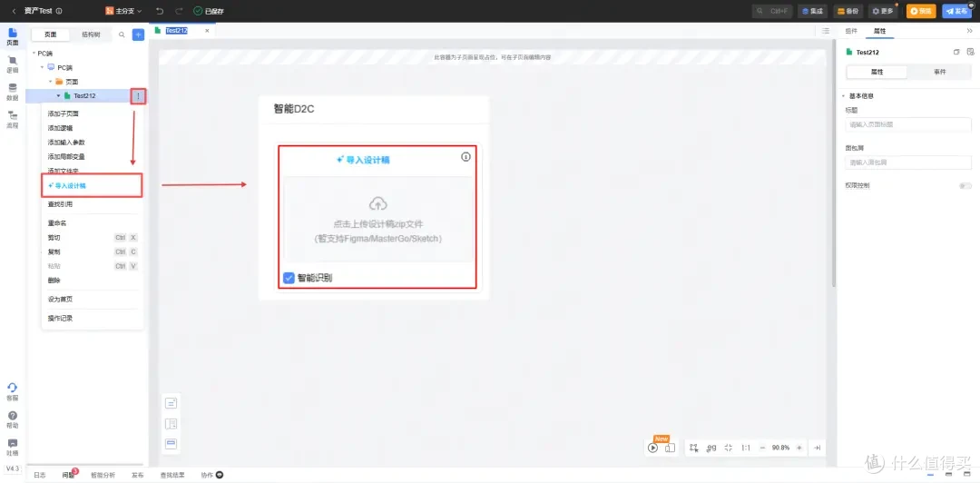Choose 重命名 from the context menu
This screenshot has width=980, height=483.
pos(57,223)
